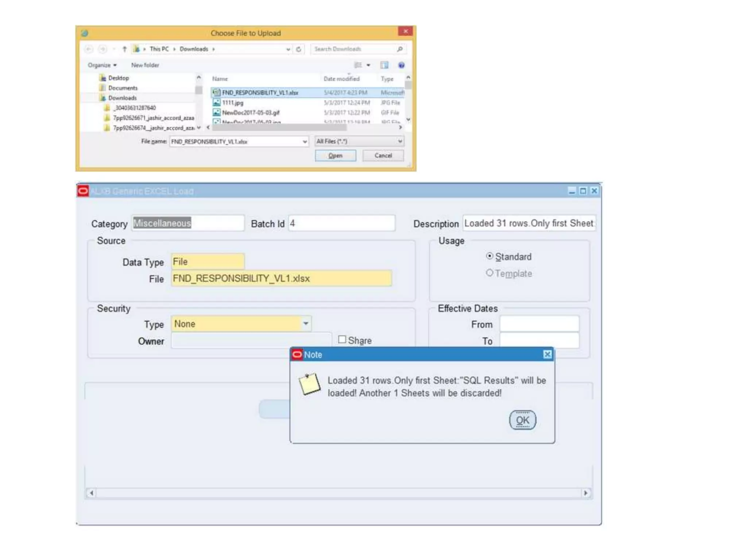Screen dimensions: 747x560
Task: Click the change view icon
Action: click(358, 65)
